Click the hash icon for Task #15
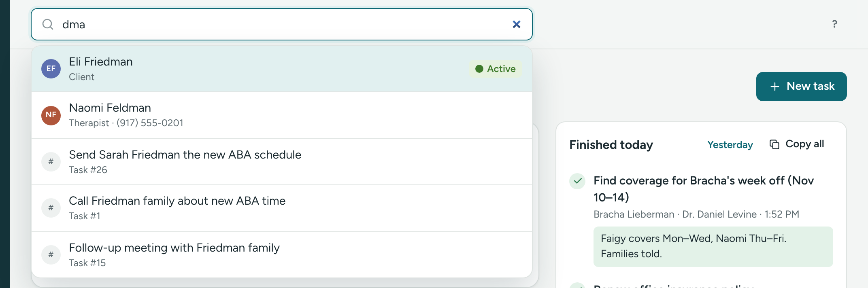 coord(51,255)
